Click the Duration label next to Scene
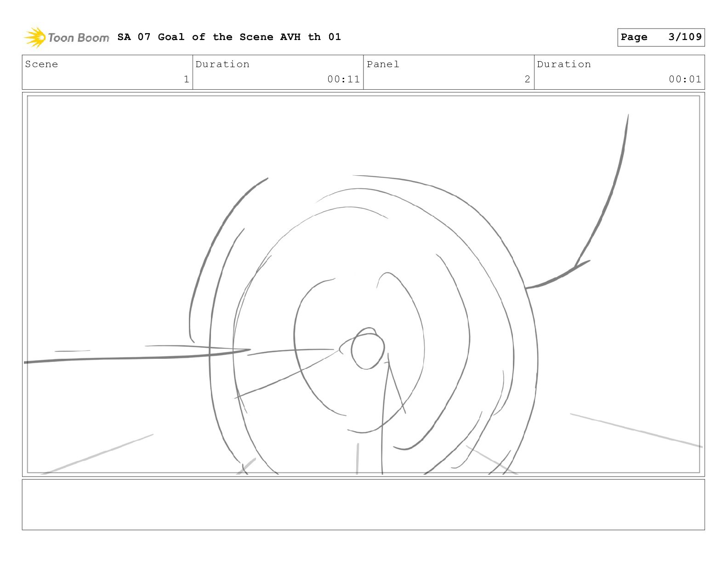Viewport: 728px width, 563px height. click(x=222, y=64)
